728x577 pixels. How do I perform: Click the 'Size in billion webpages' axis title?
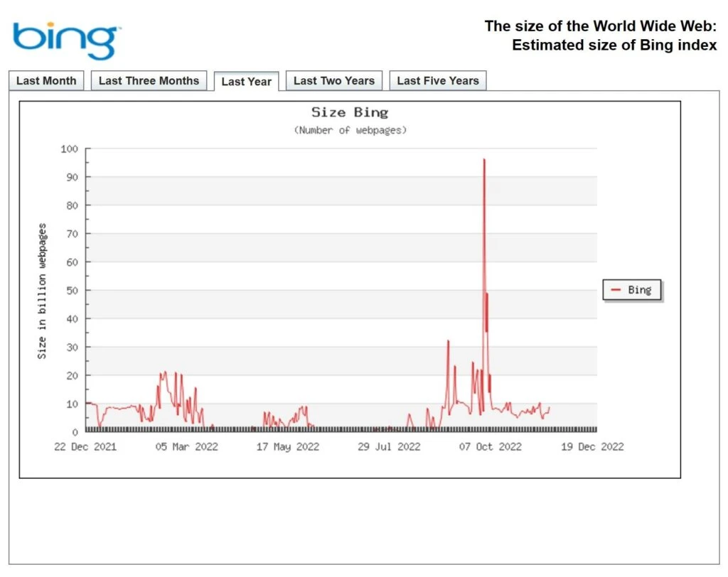click(42, 291)
